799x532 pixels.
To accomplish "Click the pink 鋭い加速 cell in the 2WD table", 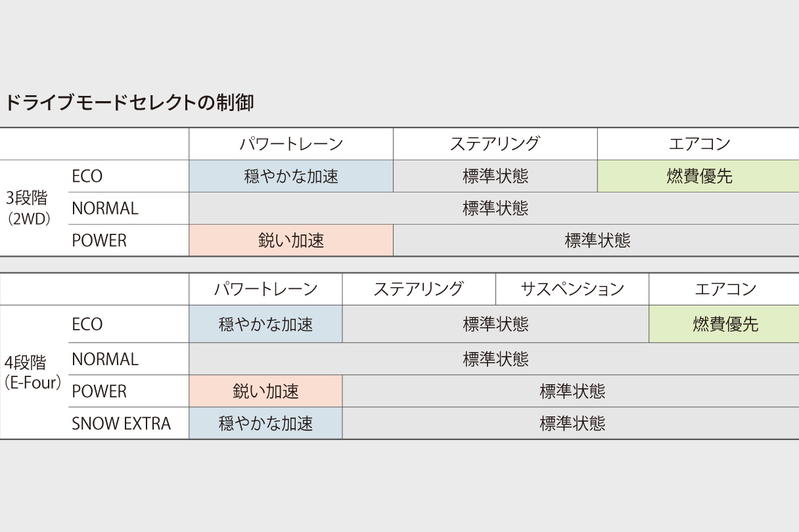I will pos(291,240).
